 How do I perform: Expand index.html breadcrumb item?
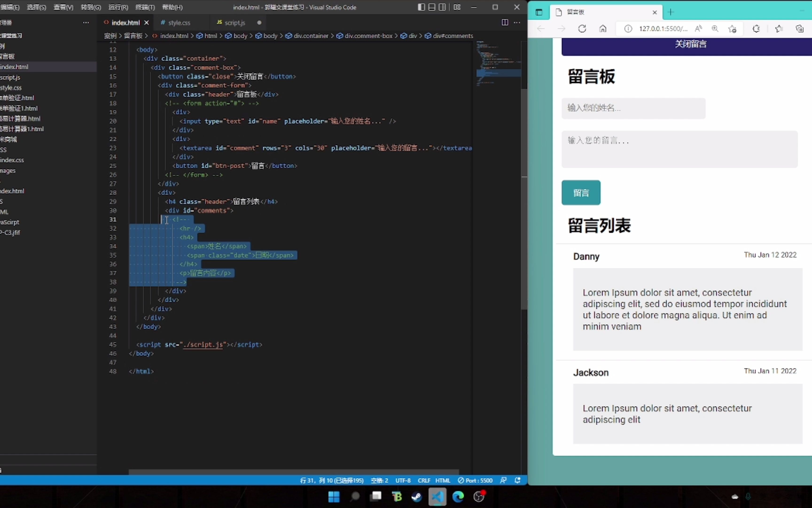point(170,36)
